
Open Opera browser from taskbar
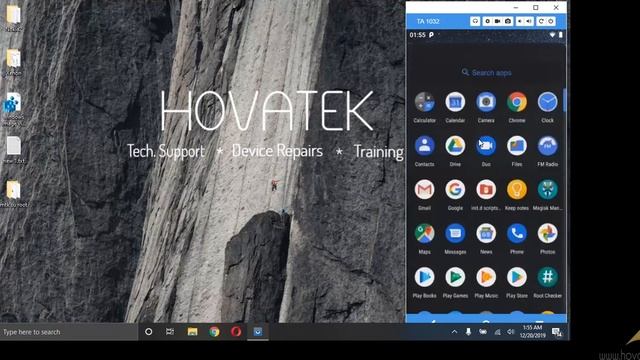(x=236, y=332)
